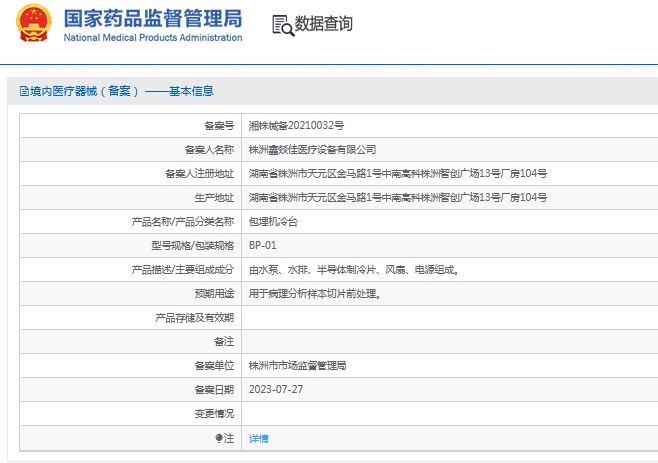
Task: Click the 产品存储及有效期 label
Action: tap(195, 318)
